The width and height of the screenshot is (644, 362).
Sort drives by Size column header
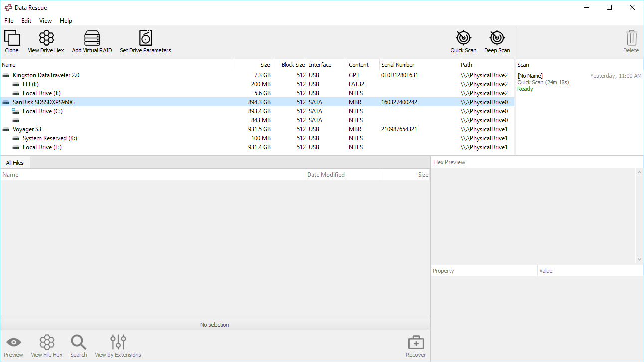click(252, 65)
